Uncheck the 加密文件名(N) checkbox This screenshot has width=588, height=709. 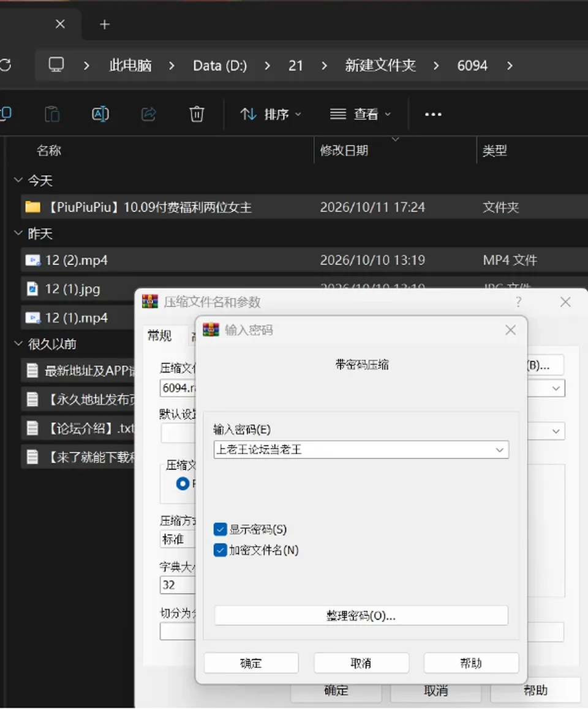pos(220,550)
